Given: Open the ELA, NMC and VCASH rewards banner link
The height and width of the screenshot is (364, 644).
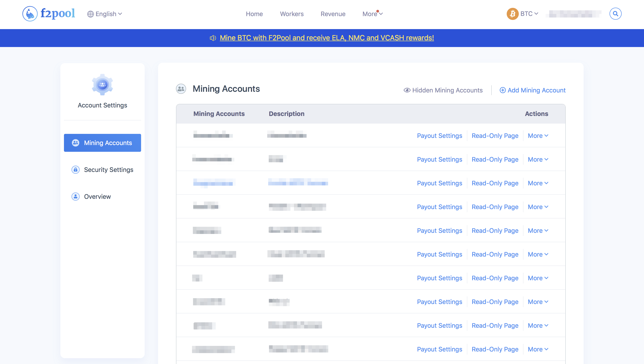Looking at the screenshot, I should point(327,38).
